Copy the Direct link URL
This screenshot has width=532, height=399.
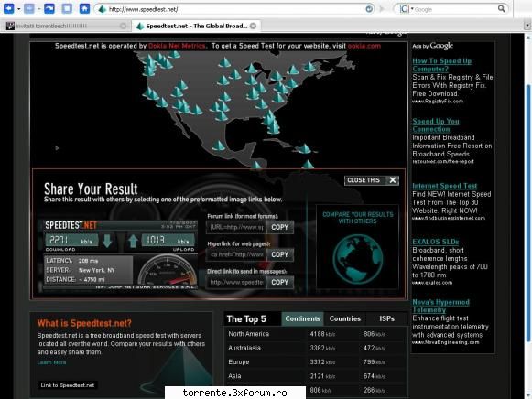(280, 283)
